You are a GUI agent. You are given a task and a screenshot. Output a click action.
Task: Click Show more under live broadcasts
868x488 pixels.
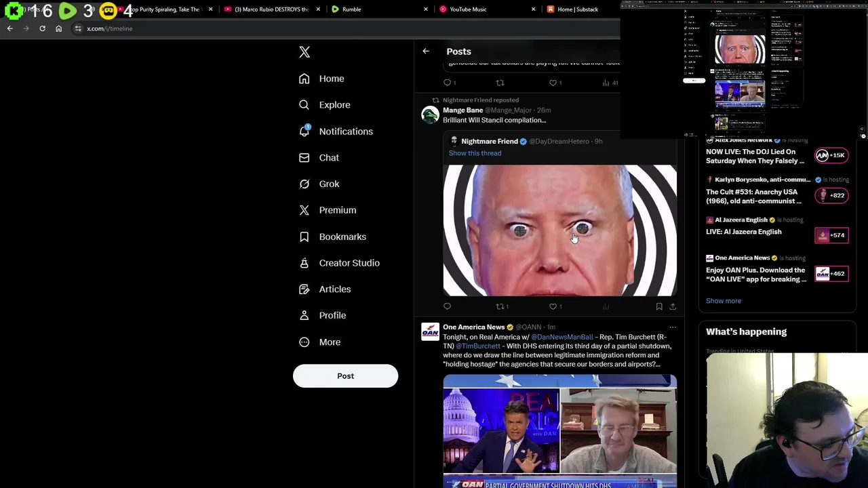click(723, 301)
